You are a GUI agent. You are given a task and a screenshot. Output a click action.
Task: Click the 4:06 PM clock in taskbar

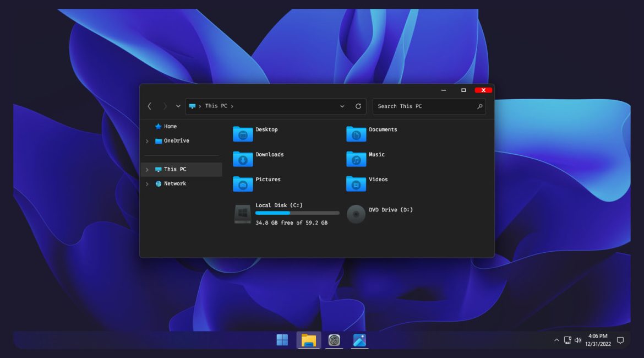(598, 336)
